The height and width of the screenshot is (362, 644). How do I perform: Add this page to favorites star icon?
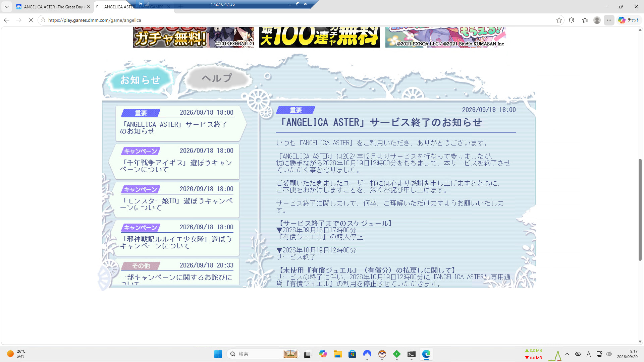click(559, 20)
